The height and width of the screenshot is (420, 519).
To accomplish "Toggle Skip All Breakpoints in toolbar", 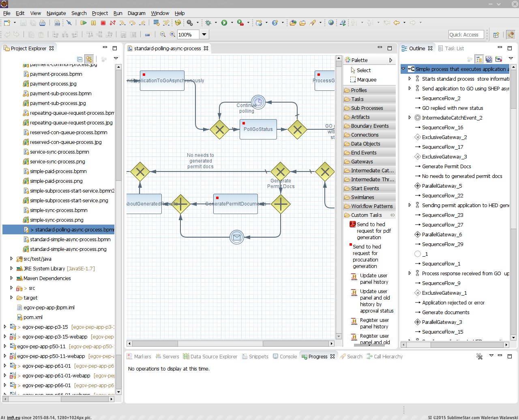I will point(69,23).
